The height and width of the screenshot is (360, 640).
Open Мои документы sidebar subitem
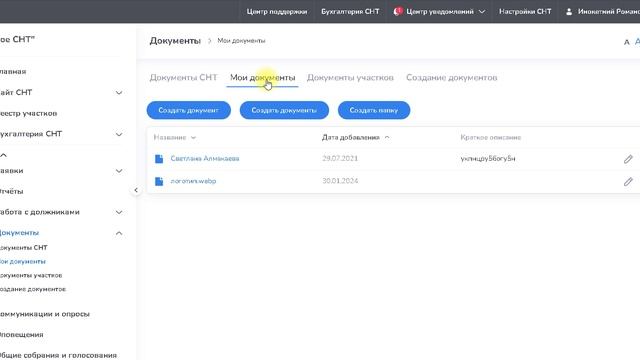pyautogui.click(x=23, y=262)
